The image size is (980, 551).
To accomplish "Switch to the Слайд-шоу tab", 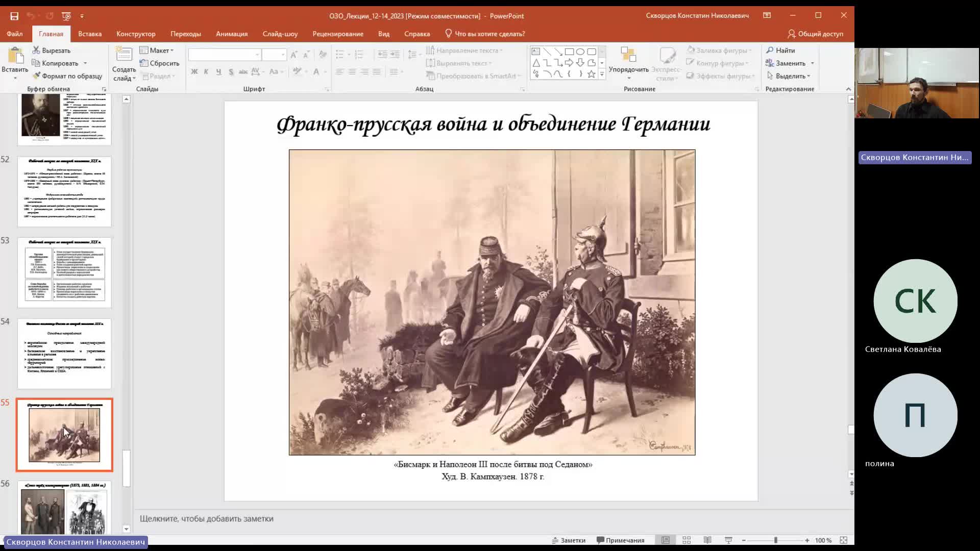I will [x=280, y=34].
